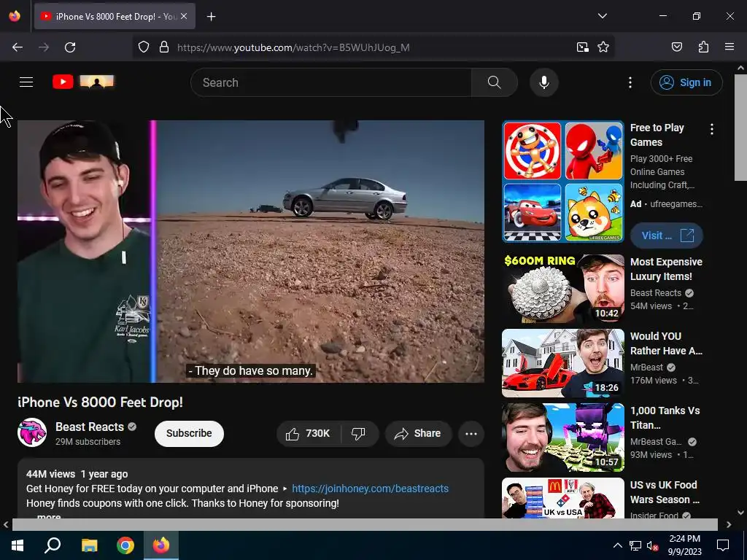Screen dimensions: 747x560
Task: Open a new Firefox tab
Action: click(211, 17)
